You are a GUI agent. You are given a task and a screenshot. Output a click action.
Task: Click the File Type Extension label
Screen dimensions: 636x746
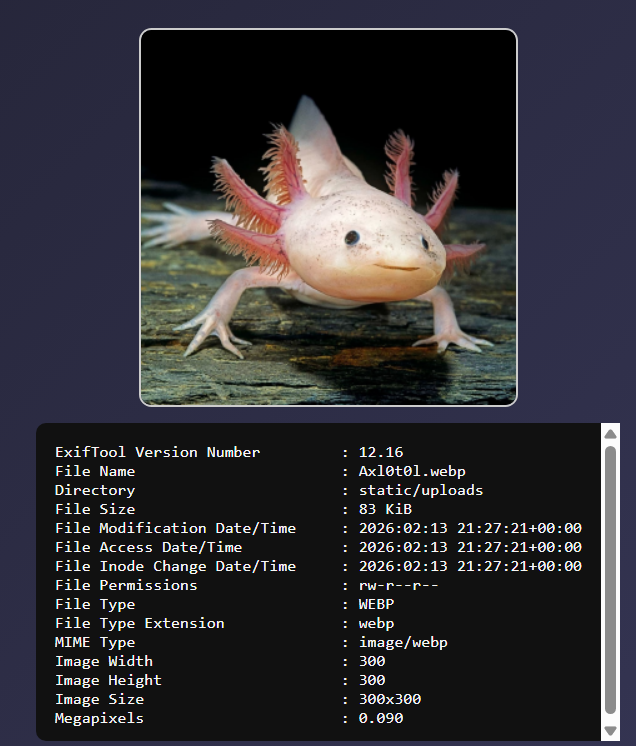[x=139, y=623]
